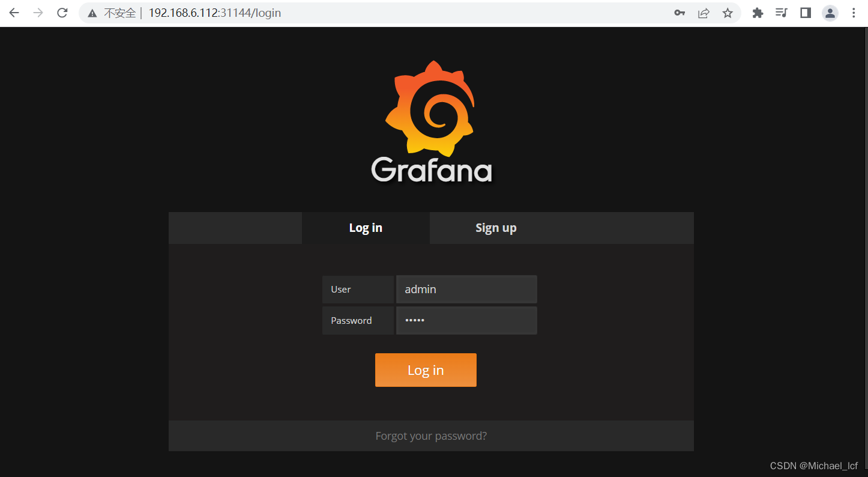Bookmark this page with the star icon
The image size is (868, 477).
point(728,13)
